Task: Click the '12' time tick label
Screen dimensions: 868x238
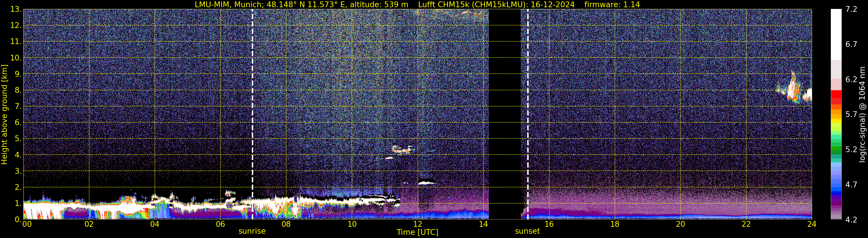Action: tap(417, 224)
